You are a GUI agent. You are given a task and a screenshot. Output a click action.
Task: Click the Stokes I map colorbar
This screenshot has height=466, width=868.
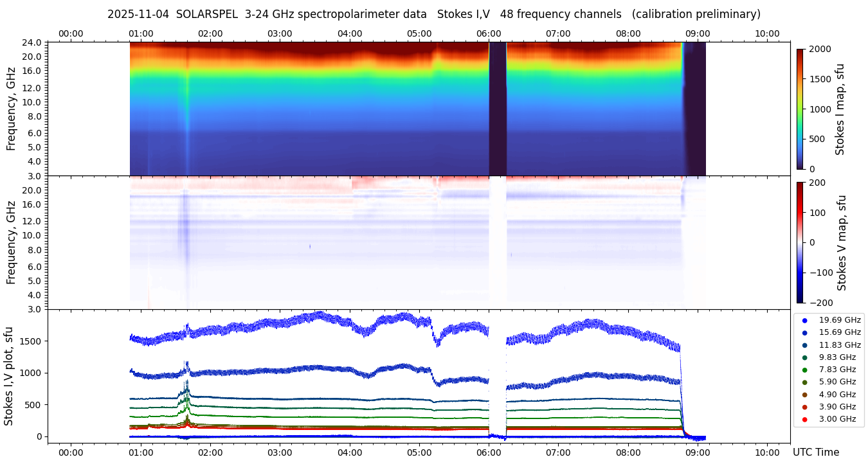pos(800,109)
